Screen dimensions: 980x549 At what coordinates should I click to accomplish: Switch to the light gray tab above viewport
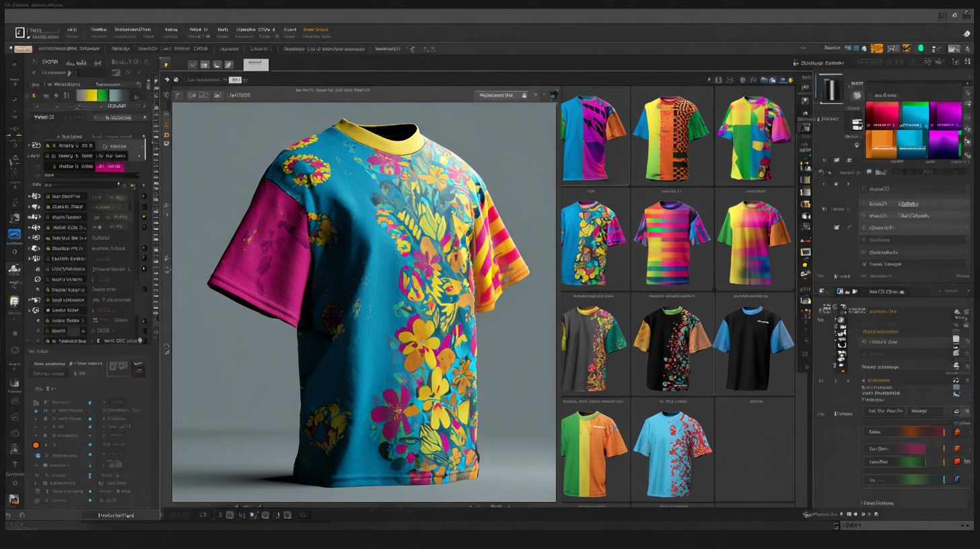pos(256,65)
